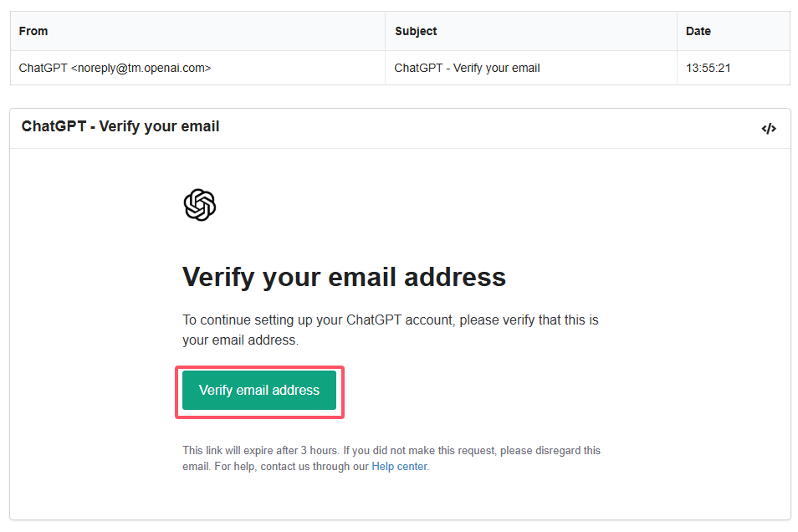Click ChatGPT sender name in list row

coord(43,68)
